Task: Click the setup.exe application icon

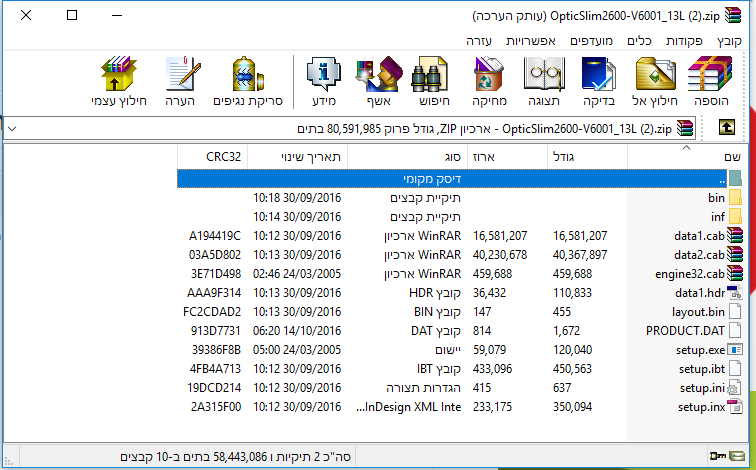Action: [x=735, y=349]
